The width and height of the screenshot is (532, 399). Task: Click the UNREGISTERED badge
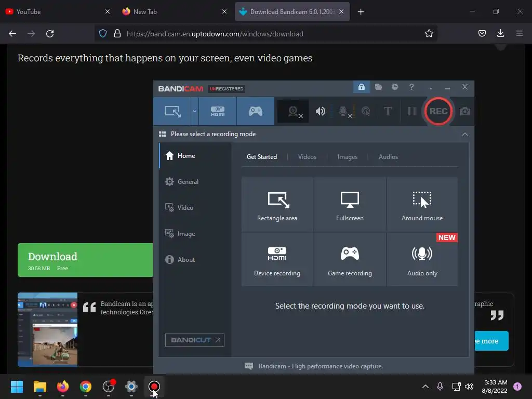coord(227,89)
